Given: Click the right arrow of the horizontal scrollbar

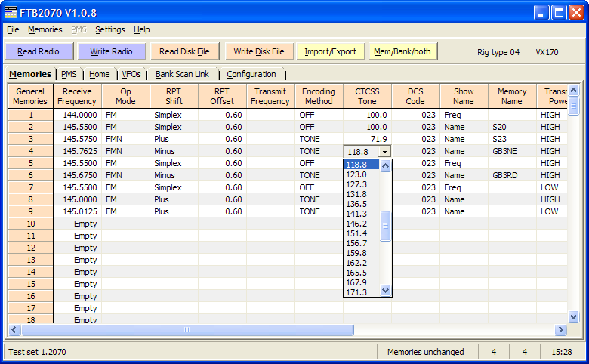Looking at the screenshot, I should (x=560, y=330).
